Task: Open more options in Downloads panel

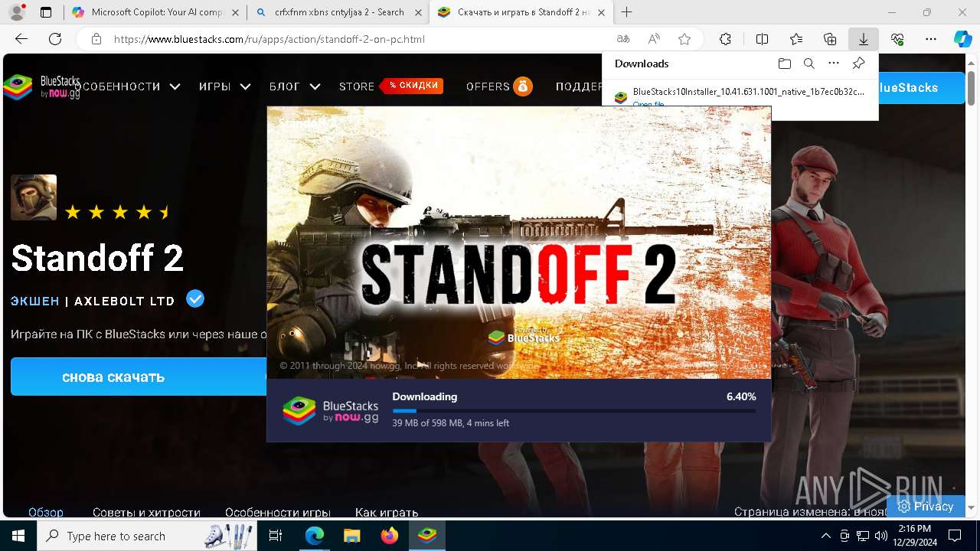Action: [x=834, y=64]
